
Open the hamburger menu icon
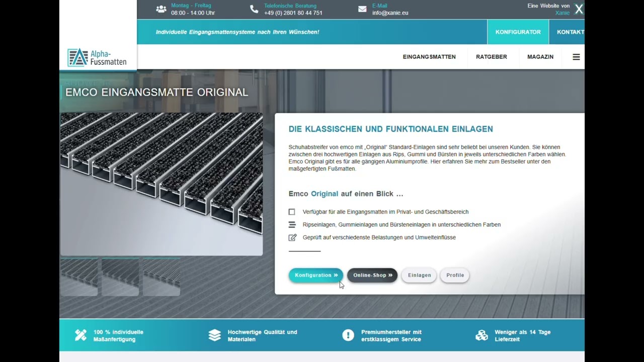pyautogui.click(x=576, y=57)
